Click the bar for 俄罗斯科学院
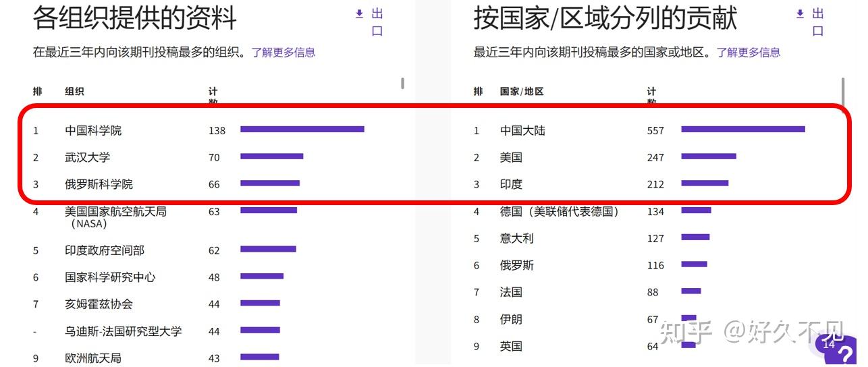This screenshot has width=868, height=367. [270, 183]
